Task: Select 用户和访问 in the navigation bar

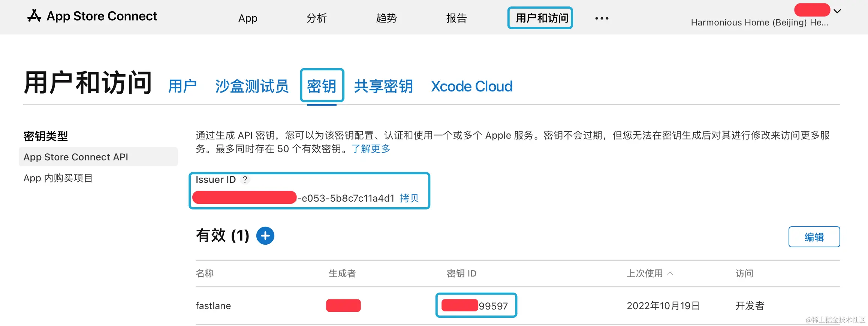Action: pyautogui.click(x=540, y=18)
